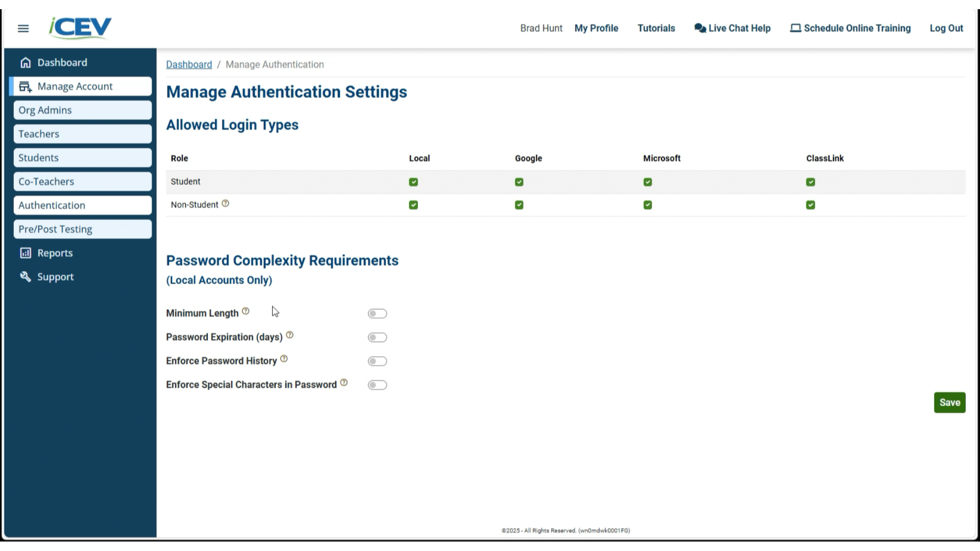This screenshot has height=551, width=980.
Task: Save the authentication settings
Action: pos(949,402)
